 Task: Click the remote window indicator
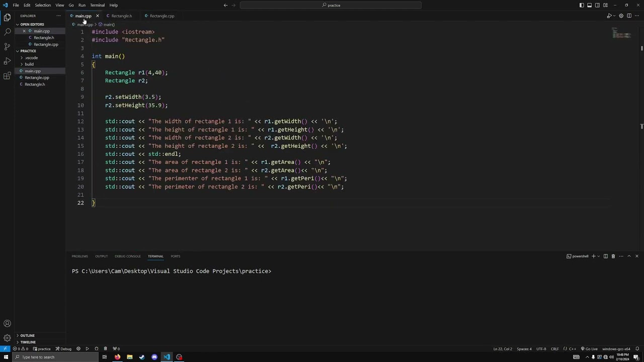(5, 349)
